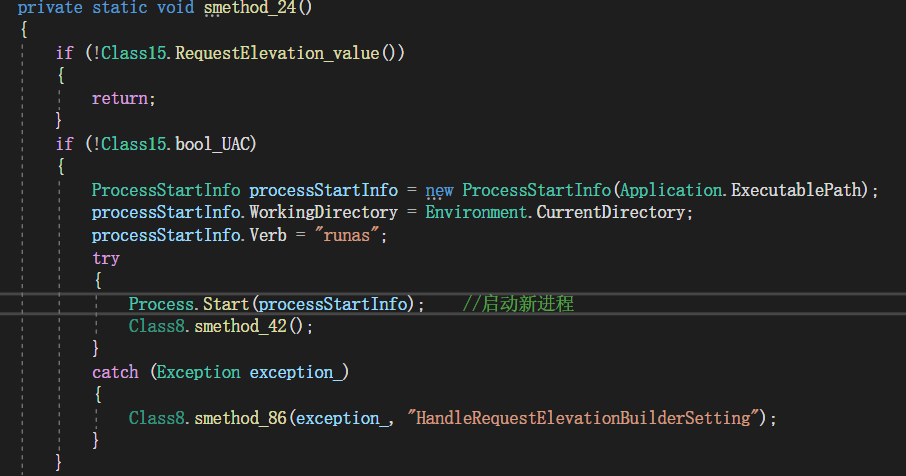Click the private keyword in method signature
This screenshot has height=476, width=906.
point(50,8)
